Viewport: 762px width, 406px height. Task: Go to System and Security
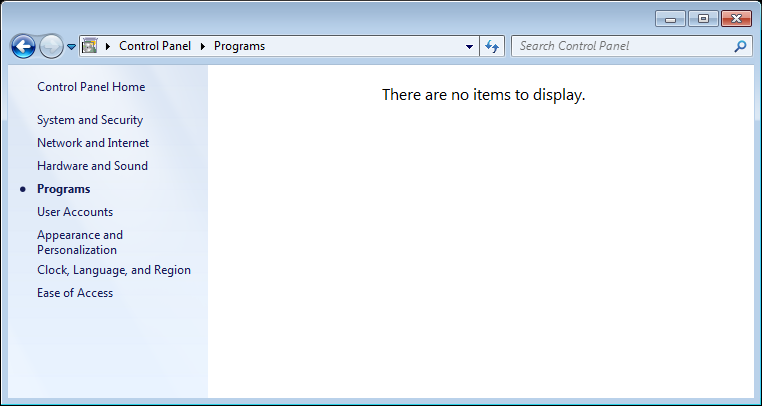point(90,120)
